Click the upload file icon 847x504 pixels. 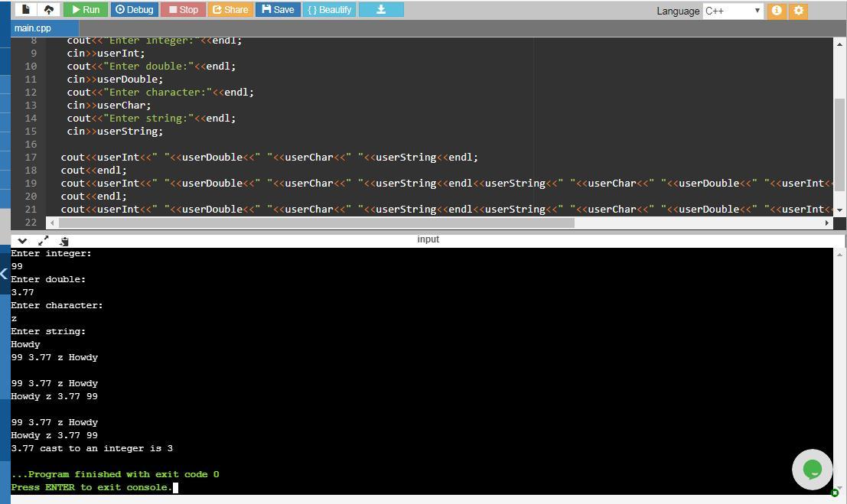coord(49,10)
